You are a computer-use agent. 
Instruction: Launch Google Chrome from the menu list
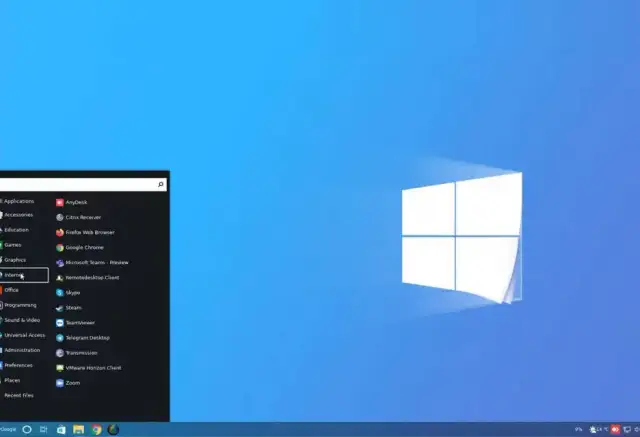80,248
